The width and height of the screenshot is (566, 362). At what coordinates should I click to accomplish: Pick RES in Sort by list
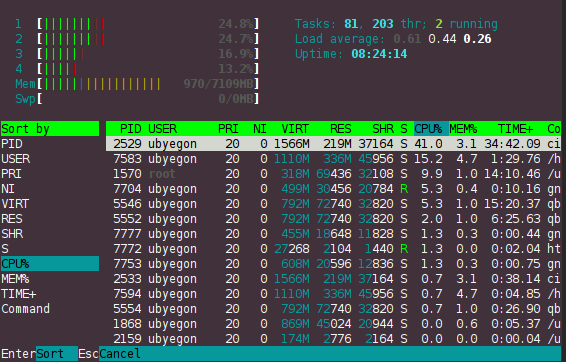50,219
